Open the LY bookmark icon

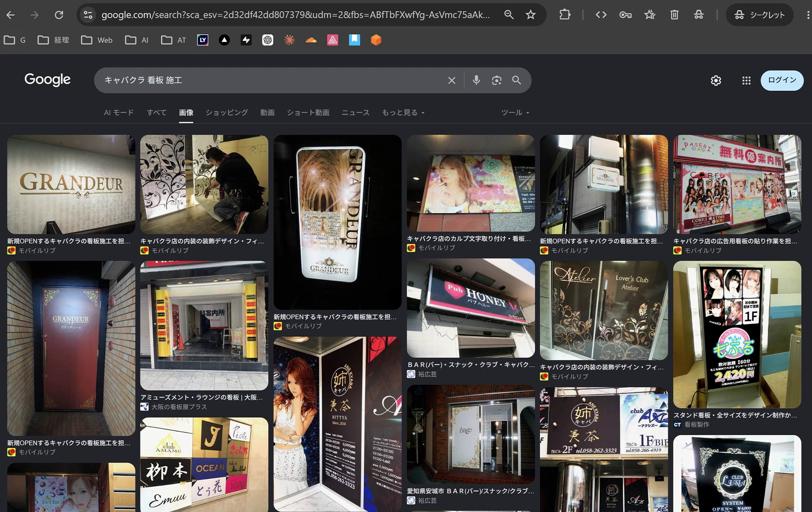(203, 40)
